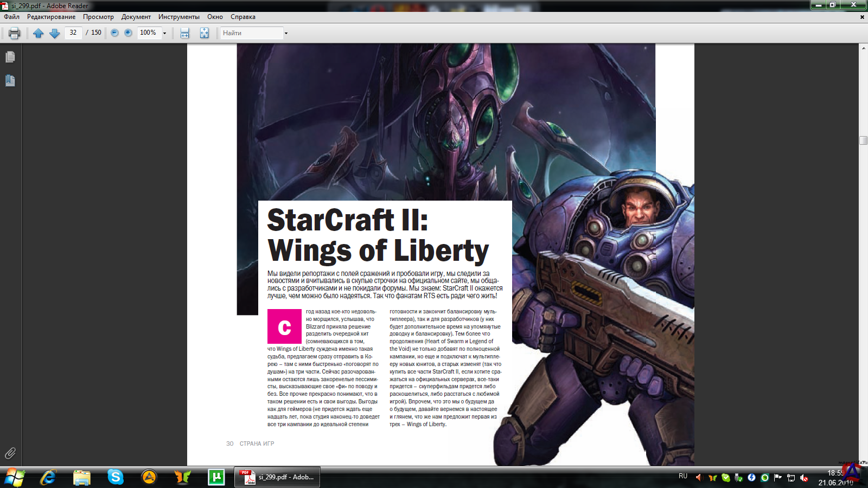Click the vertical scrollbar thumb

(863, 140)
